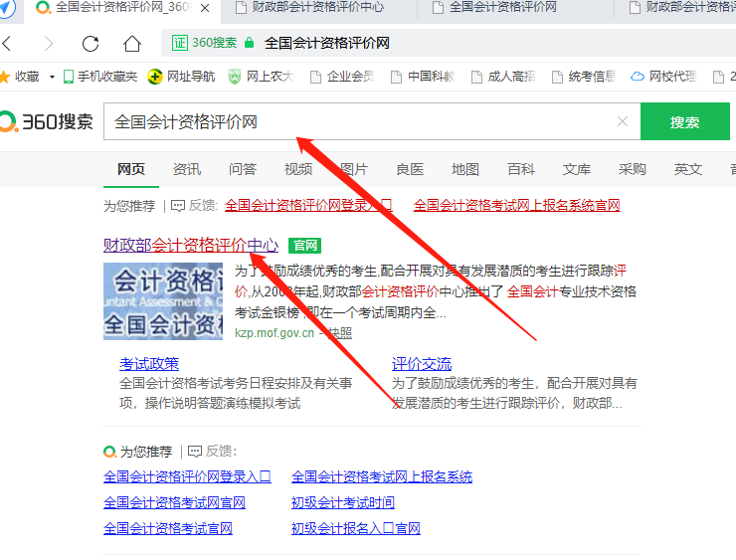Open blue link 全国会计资格考试网官网
Screen dimensions: 736x560
175,502
